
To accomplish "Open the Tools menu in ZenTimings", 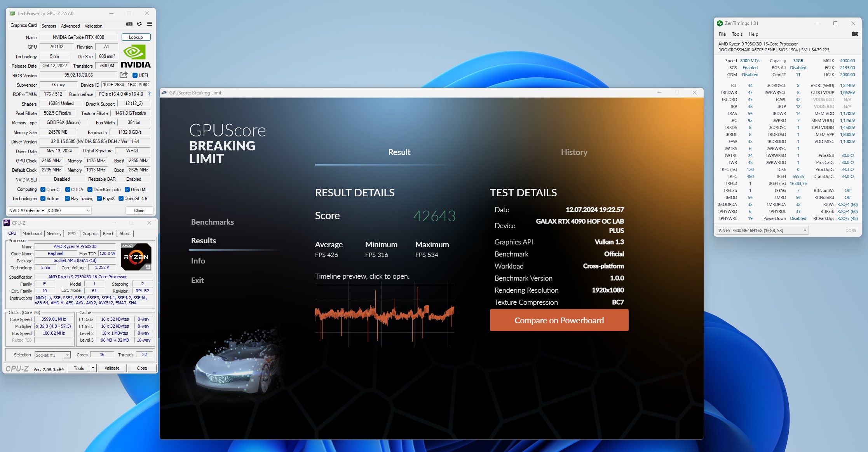I will pos(737,34).
